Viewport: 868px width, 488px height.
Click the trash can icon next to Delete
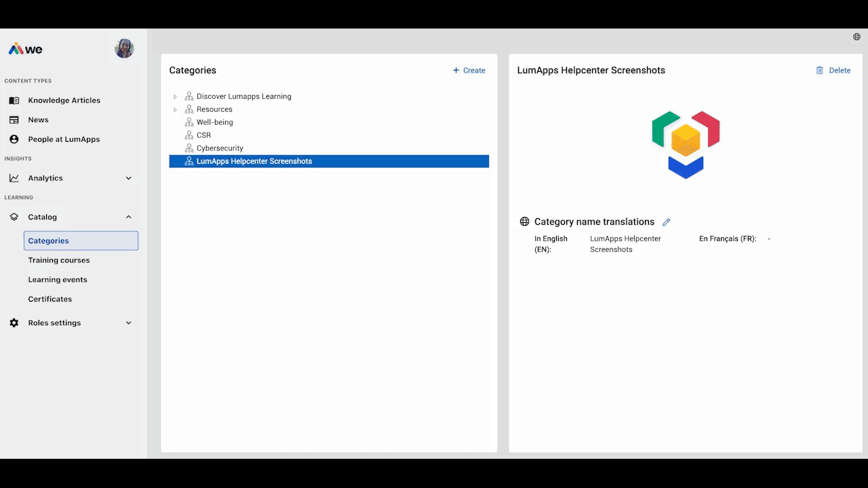[x=820, y=70]
